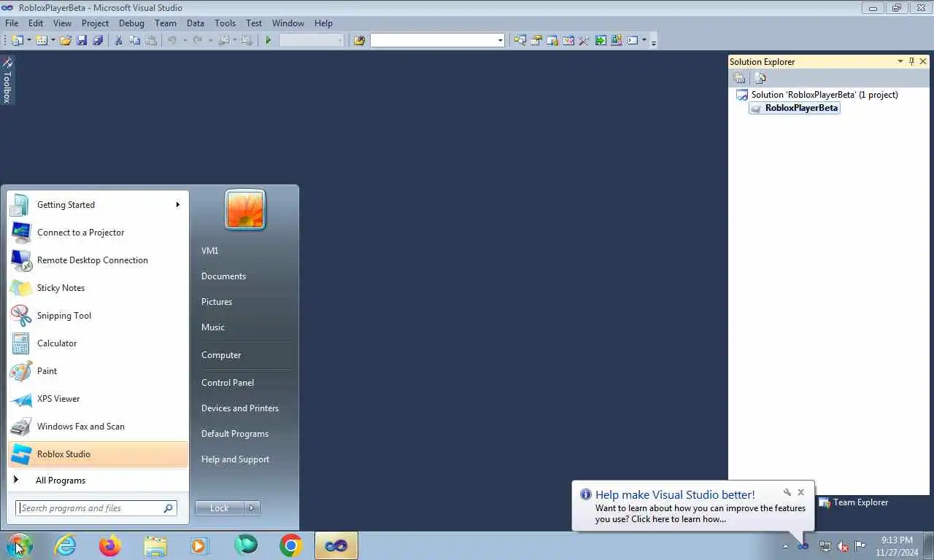Click the hammer and wrench Toolbox toolbar icon

click(584, 41)
